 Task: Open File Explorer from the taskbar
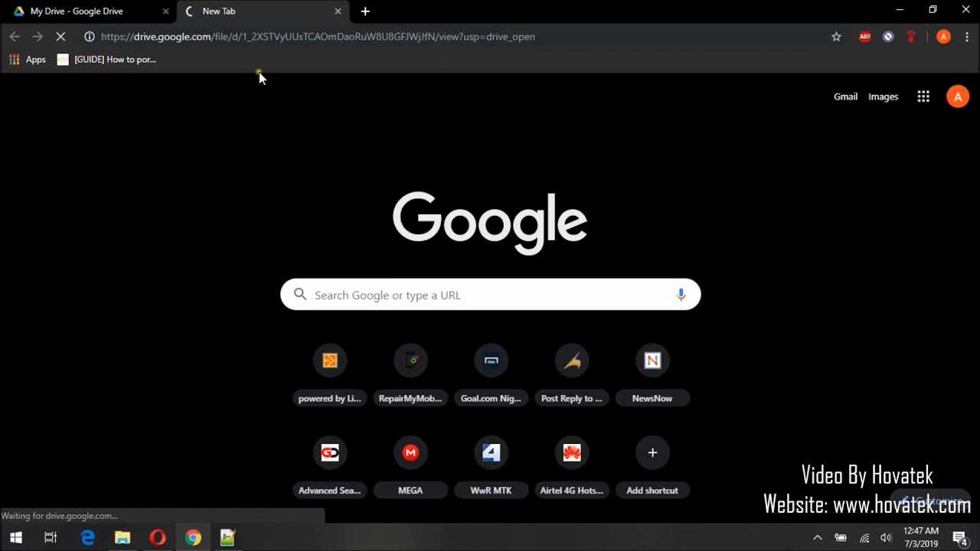point(122,537)
